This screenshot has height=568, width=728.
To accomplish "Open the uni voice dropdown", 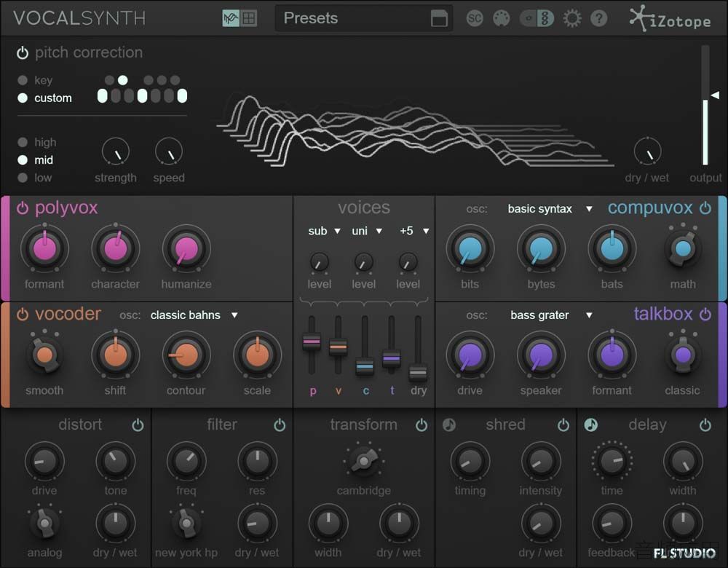I will pos(367,231).
